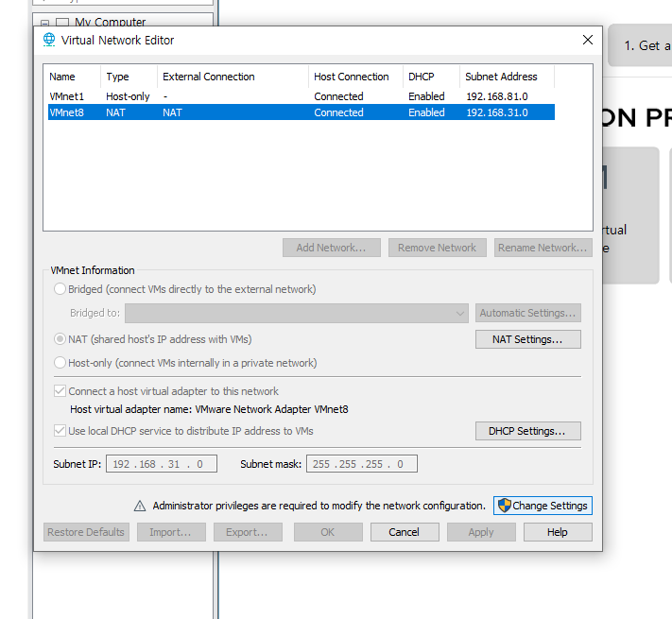Image resolution: width=672 pixels, height=619 pixels.
Task: Sort by the Type column header
Action: pyautogui.click(x=129, y=77)
